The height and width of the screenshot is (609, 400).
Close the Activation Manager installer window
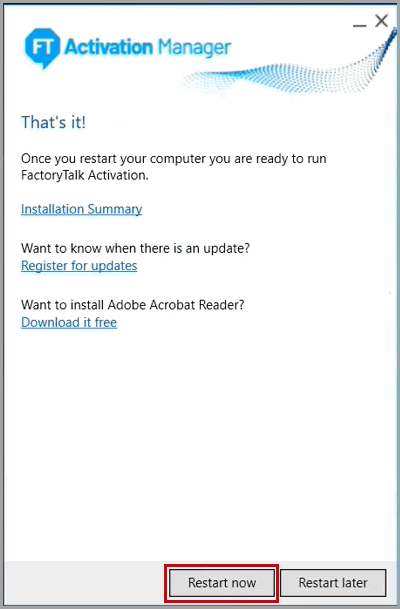[381, 21]
